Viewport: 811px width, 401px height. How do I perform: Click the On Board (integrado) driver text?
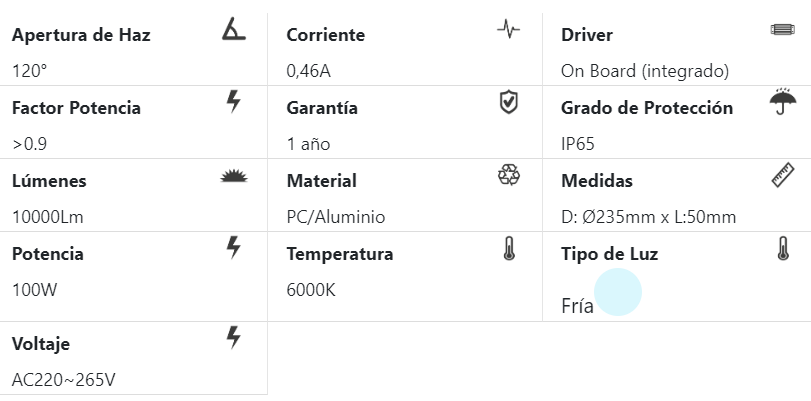[645, 71]
